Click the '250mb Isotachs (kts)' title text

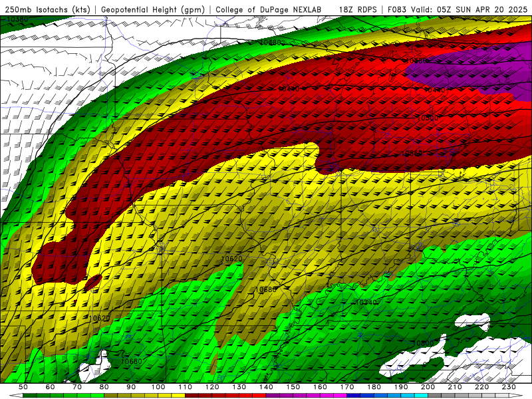(47, 10)
